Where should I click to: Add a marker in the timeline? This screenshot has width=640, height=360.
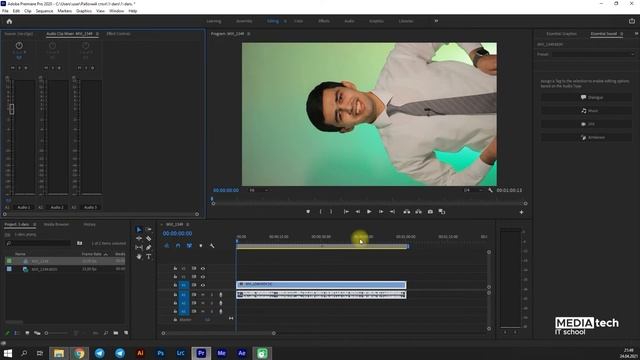tap(200, 246)
